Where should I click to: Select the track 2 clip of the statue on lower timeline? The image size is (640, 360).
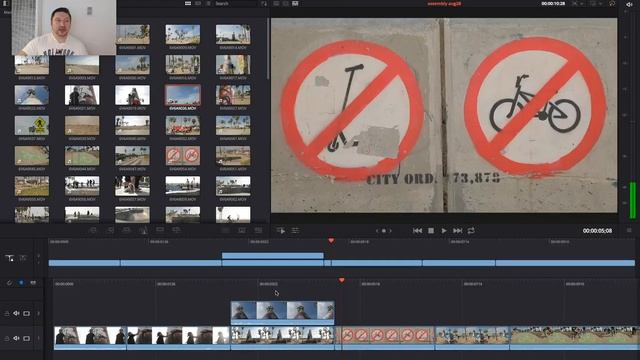pyautogui.click(x=282, y=313)
